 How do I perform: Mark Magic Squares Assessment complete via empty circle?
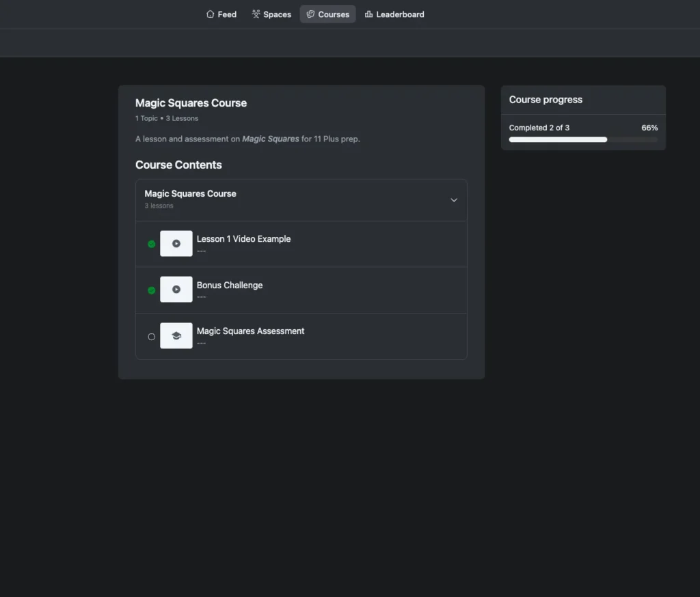pyautogui.click(x=152, y=337)
